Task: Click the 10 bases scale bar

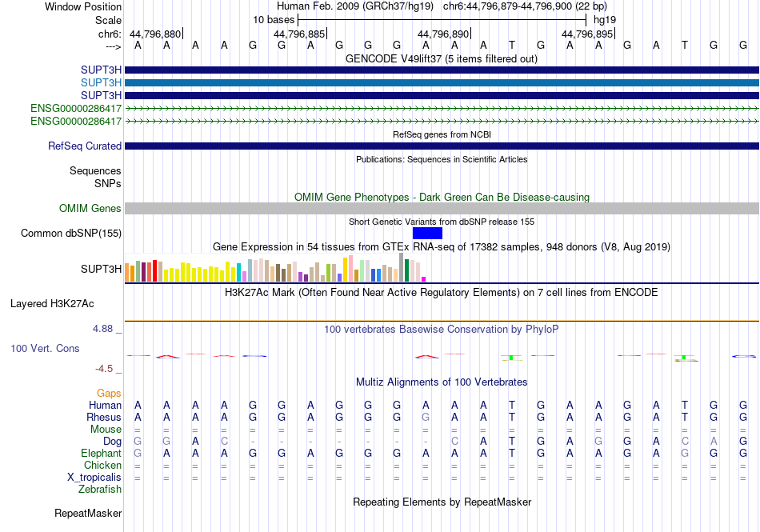Action: (442, 19)
